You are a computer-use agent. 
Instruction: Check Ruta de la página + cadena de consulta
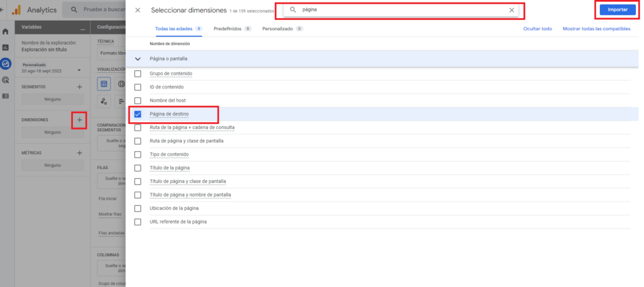[138, 127]
